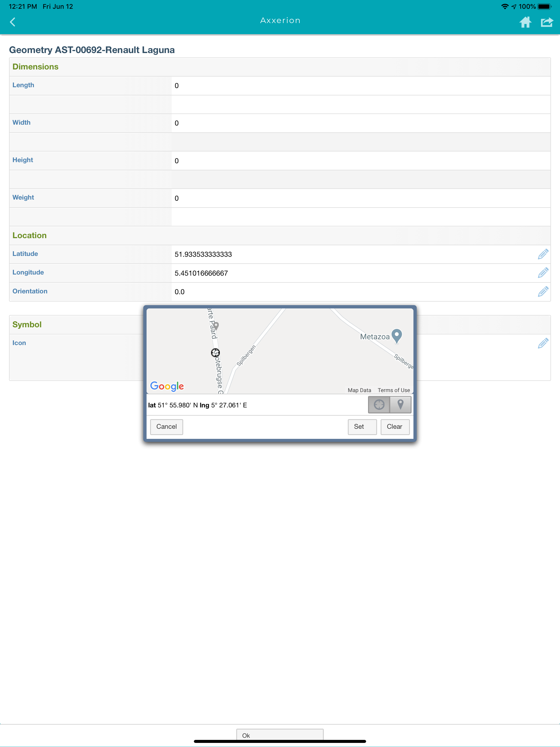Open the Terms of Use link

coord(393,390)
